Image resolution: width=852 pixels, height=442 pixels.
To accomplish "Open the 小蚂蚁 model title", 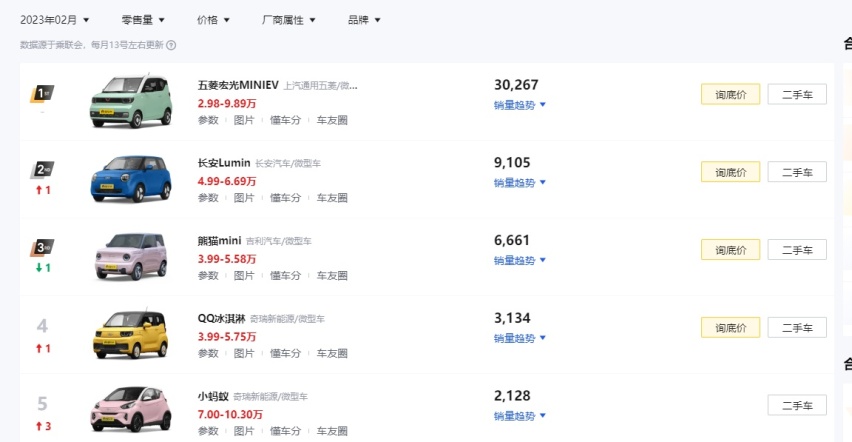I will coord(213,396).
